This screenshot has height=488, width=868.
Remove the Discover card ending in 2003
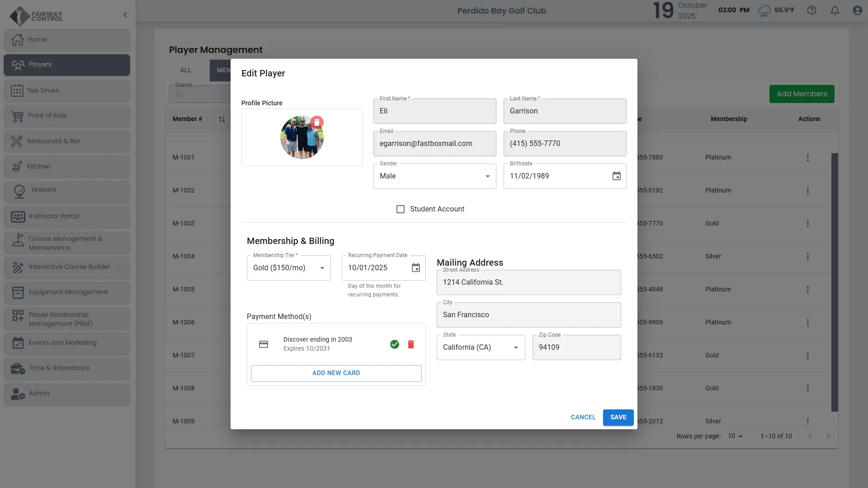point(410,344)
